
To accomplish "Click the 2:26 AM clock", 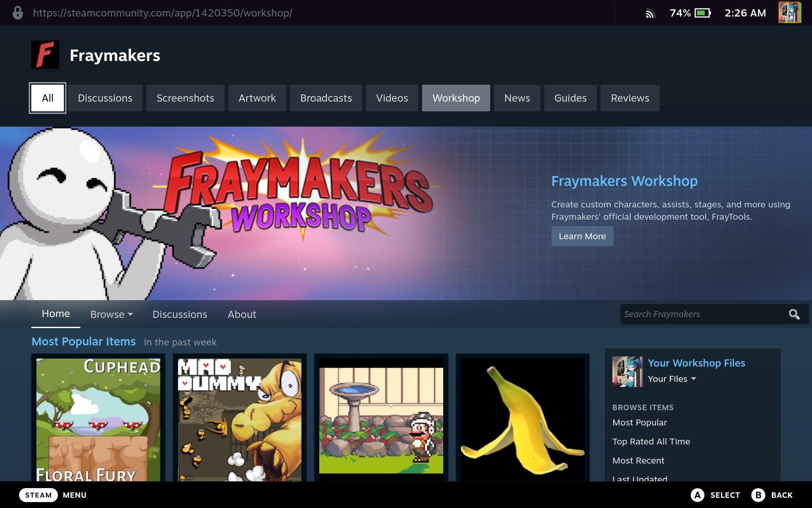I will coord(745,13).
